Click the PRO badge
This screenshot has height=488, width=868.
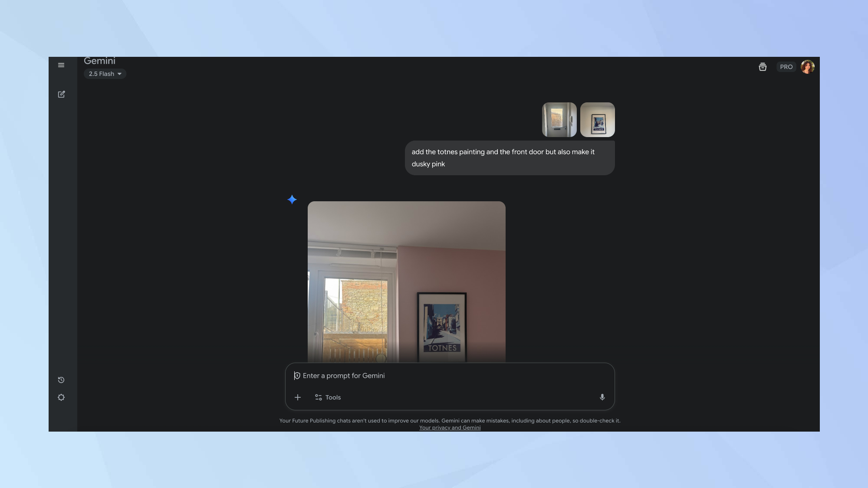[786, 67]
